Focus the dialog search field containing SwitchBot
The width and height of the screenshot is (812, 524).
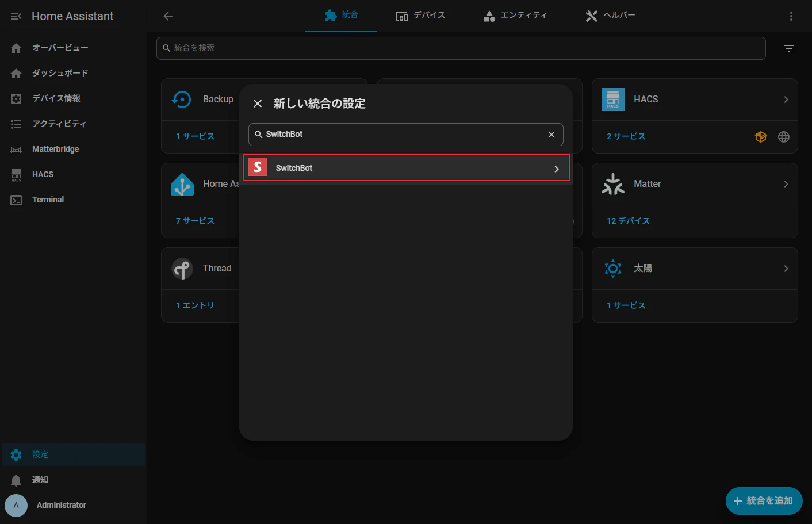(x=405, y=135)
